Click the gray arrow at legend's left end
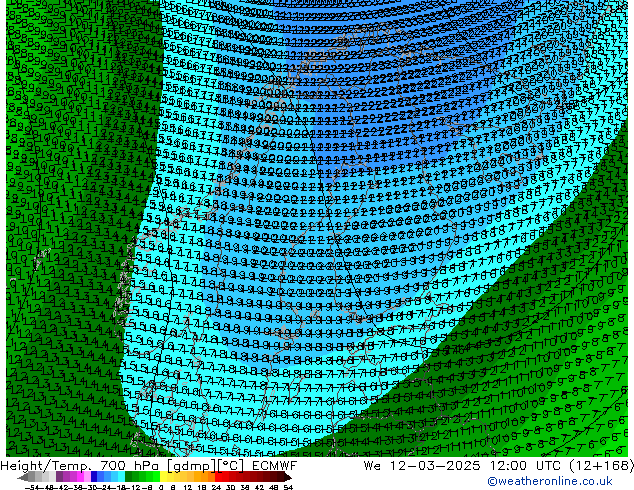Image resolution: width=634 pixels, height=490 pixels. 23,478
